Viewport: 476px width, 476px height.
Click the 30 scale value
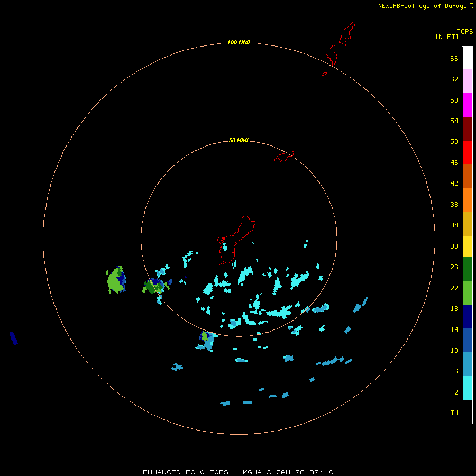click(x=454, y=246)
